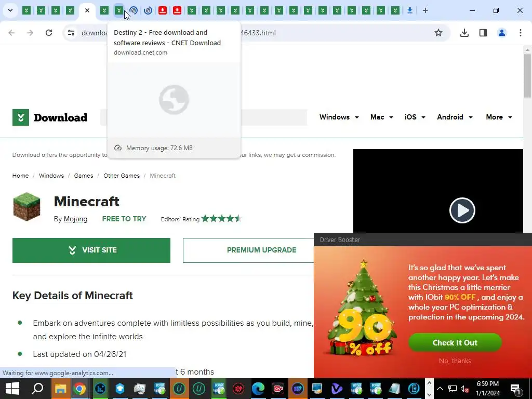
Task: Open Chrome three-dot menu
Action: click(521, 33)
